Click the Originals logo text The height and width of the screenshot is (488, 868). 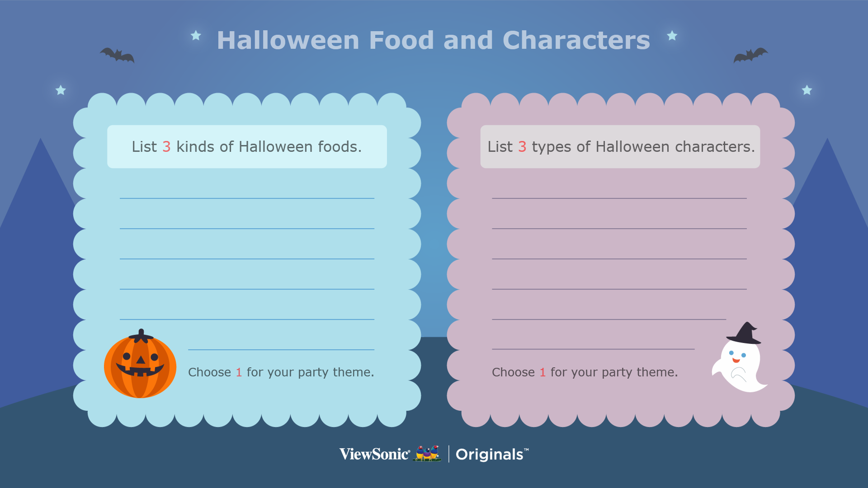[x=492, y=455]
